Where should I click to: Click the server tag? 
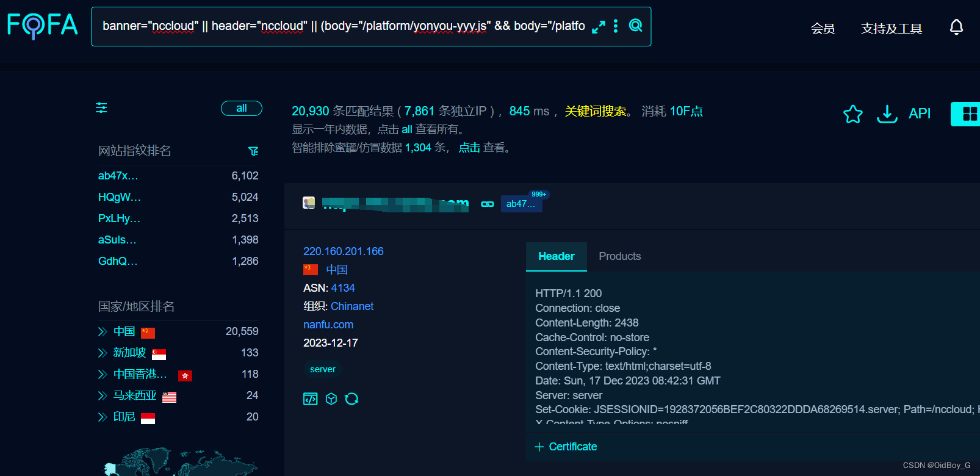323,369
